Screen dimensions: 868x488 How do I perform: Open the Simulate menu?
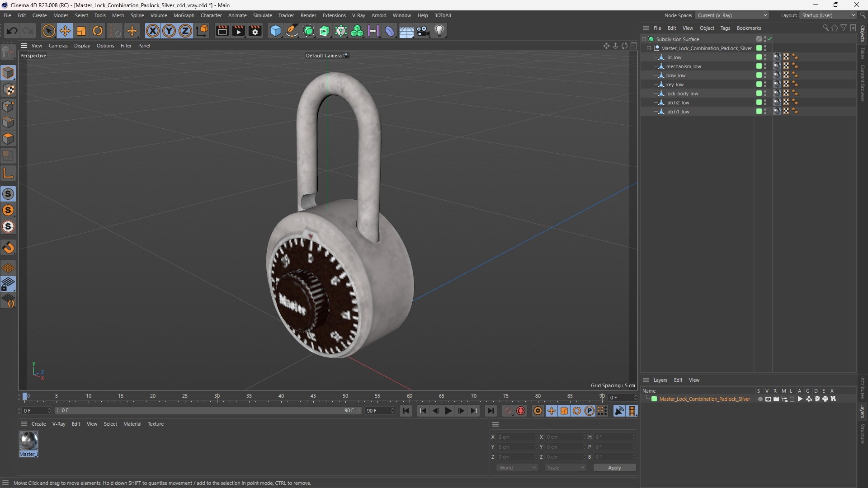pos(262,15)
